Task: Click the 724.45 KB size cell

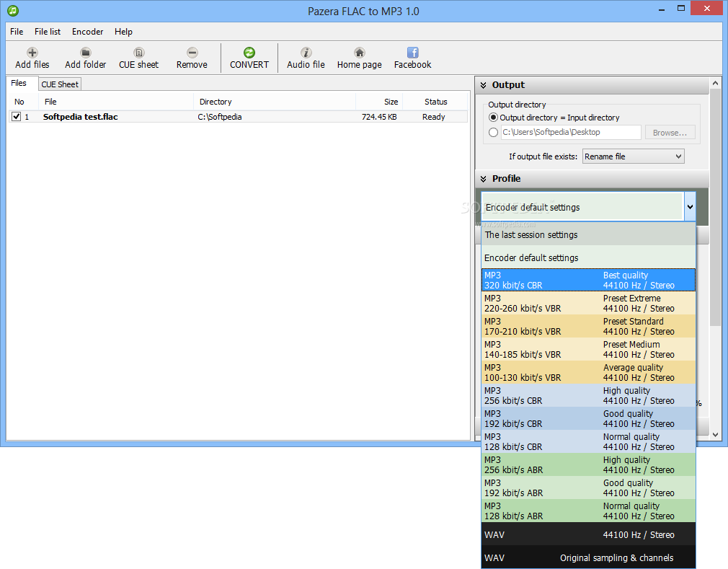Action: coord(379,117)
